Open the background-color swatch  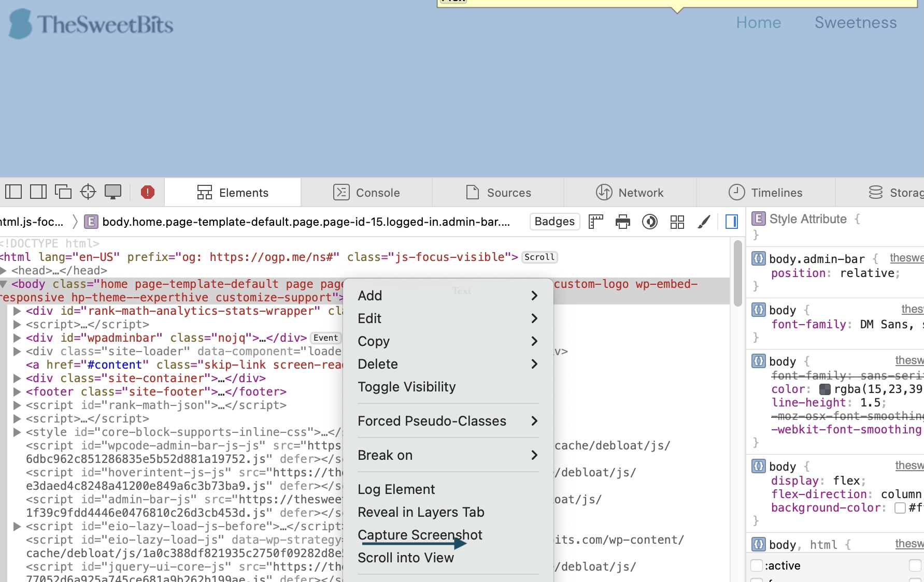[900, 507]
